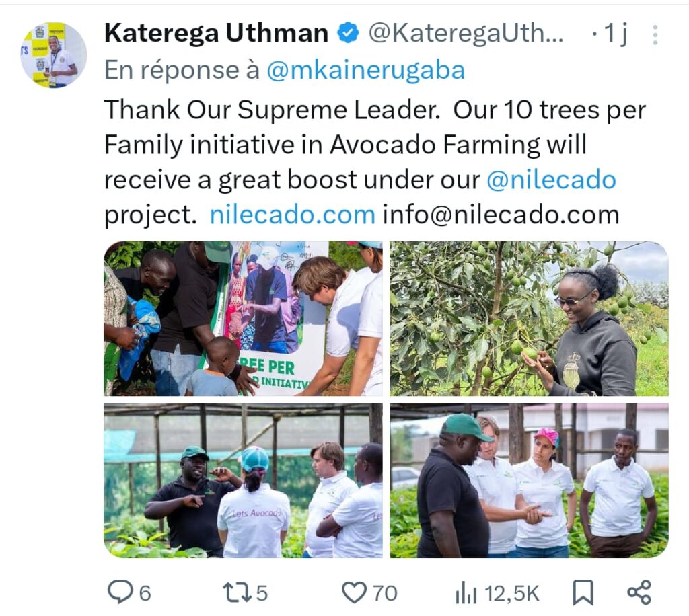Click the 12,5K views count

tap(512, 593)
